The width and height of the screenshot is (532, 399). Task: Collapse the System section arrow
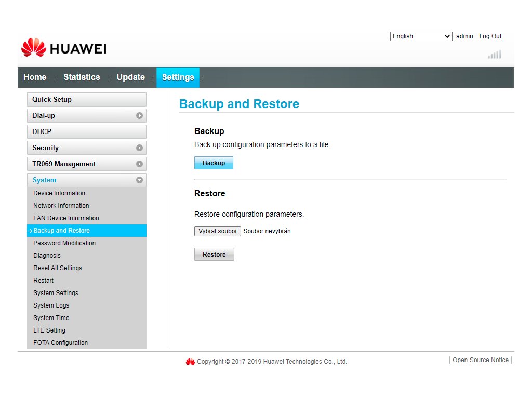(139, 180)
